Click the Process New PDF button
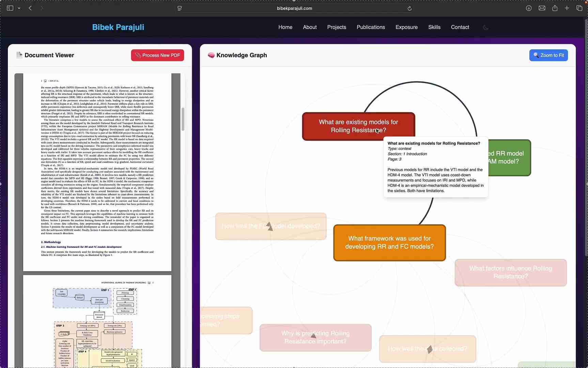588x368 pixels. point(157,55)
